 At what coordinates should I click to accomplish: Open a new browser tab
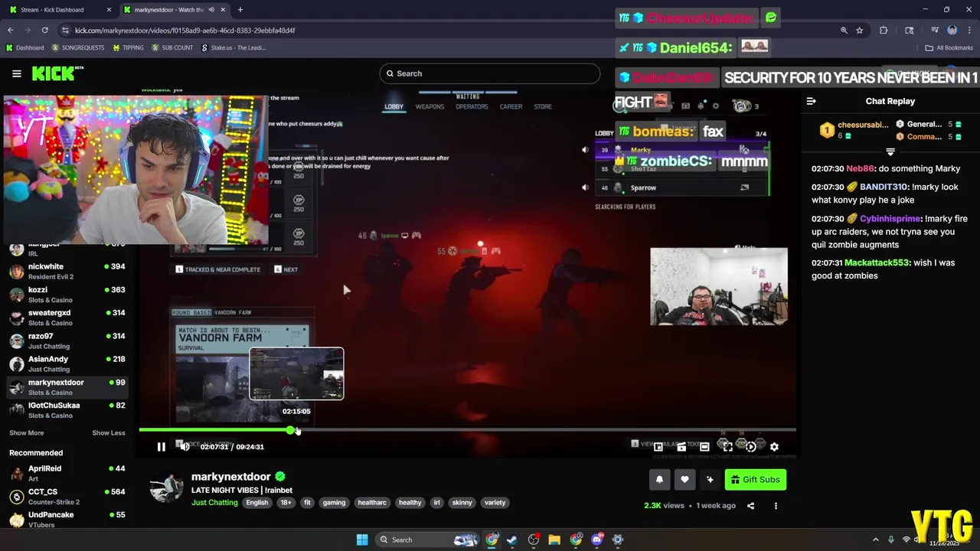click(x=240, y=10)
